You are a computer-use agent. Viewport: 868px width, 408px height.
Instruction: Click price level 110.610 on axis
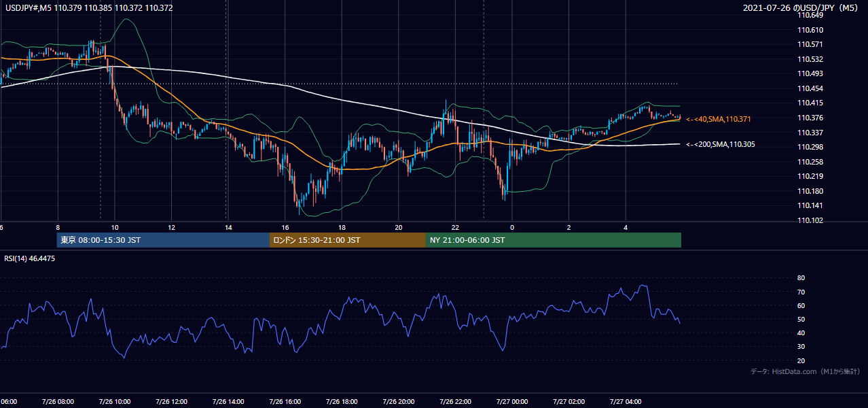810,30
